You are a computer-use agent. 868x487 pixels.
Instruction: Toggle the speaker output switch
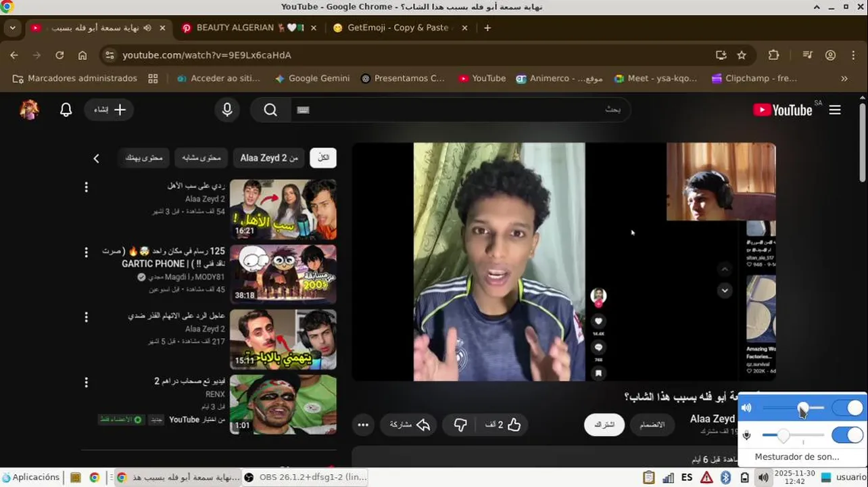click(x=848, y=408)
